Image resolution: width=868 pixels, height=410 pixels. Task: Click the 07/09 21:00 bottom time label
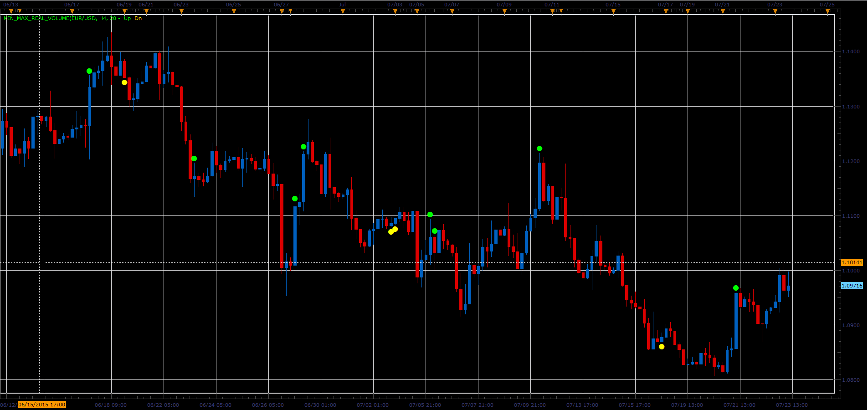tap(530, 405)
